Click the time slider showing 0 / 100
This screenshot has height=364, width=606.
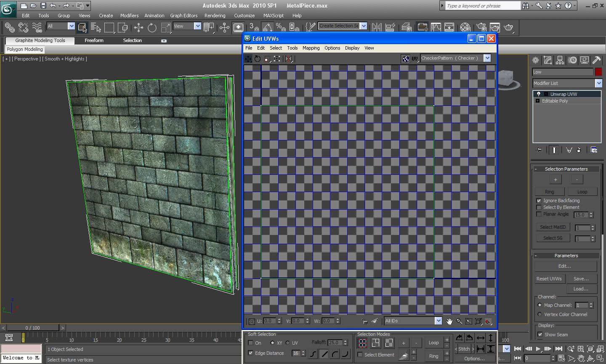[x=32, y=328]
